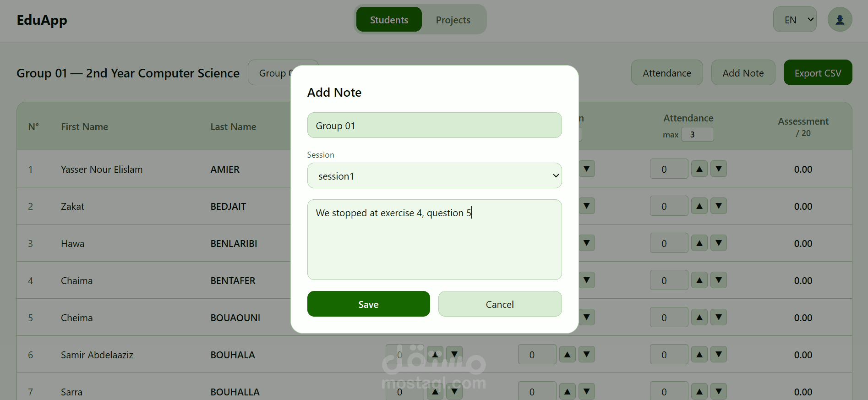Save the note
Image resolution: width=868 pixels, height=400 pixels.
[368, 304]
